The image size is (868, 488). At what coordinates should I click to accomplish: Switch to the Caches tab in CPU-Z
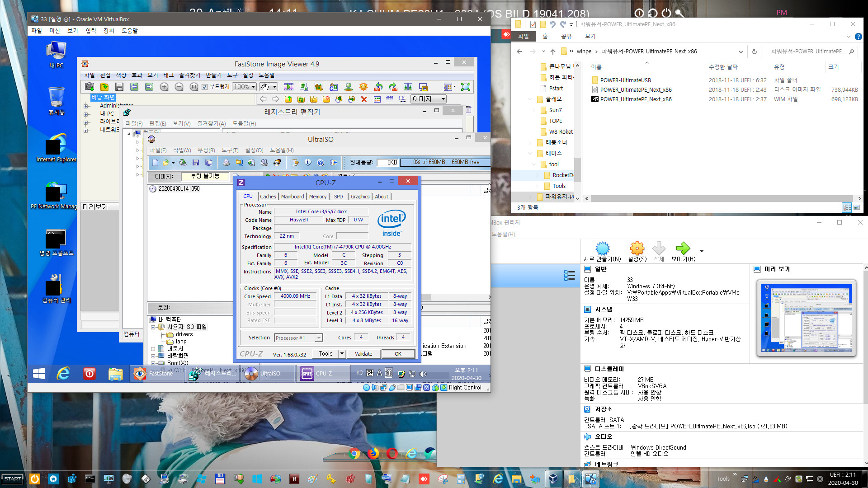point(268,197)
